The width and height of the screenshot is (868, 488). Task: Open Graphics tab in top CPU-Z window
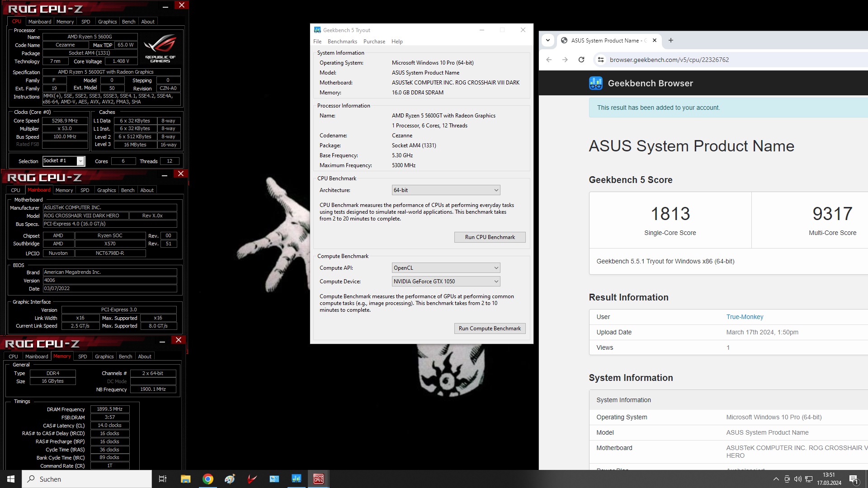107,22
